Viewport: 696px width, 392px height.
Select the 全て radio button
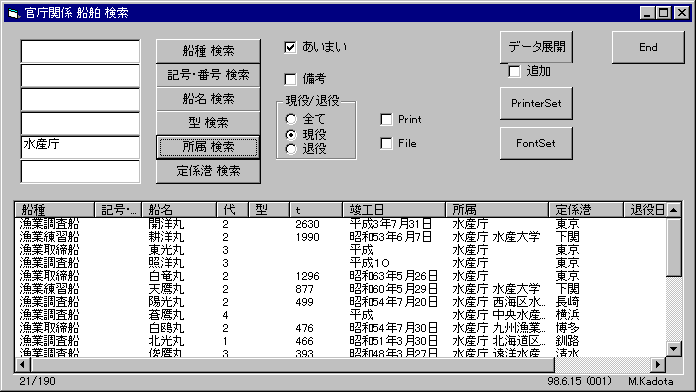tap(291, 119)
